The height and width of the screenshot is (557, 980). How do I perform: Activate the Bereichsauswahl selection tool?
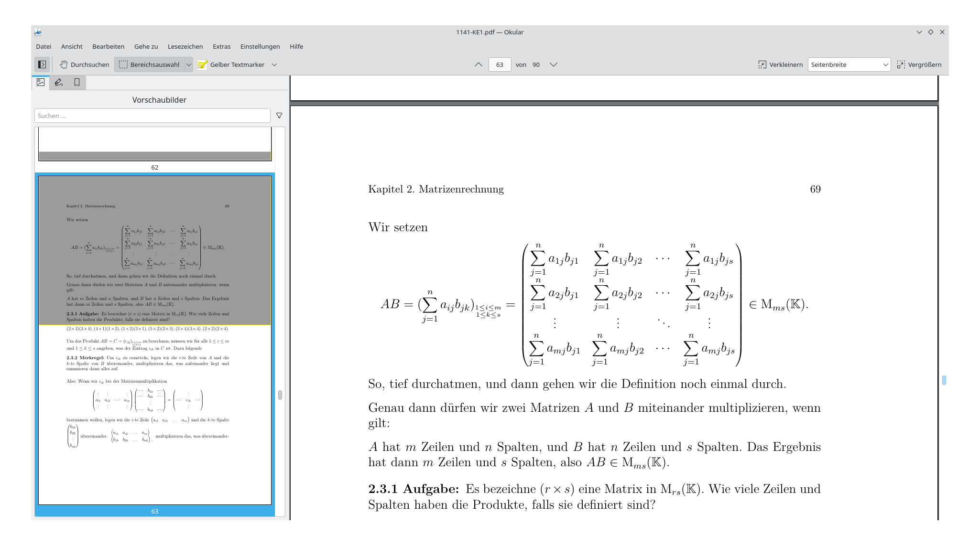(150, 64)
